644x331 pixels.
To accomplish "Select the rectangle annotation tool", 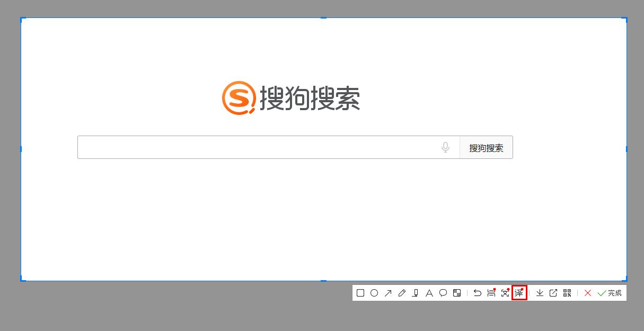I will pos(360,292).
